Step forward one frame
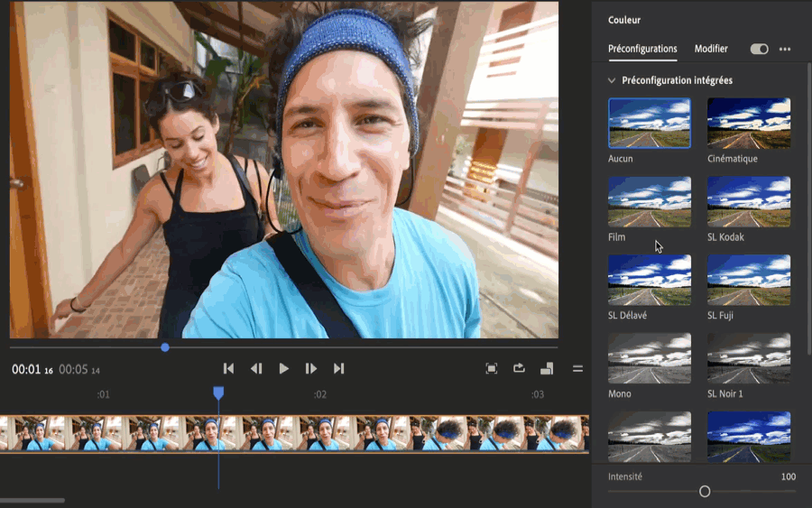Image resolution: width=812 pixels, height=508 pixels. (311, 368)
